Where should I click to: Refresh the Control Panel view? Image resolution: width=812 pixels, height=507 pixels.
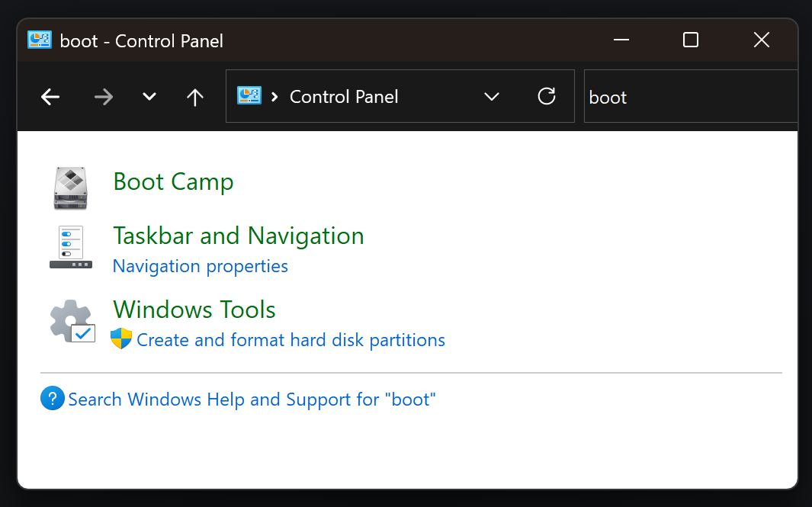[x=547, y=96]
